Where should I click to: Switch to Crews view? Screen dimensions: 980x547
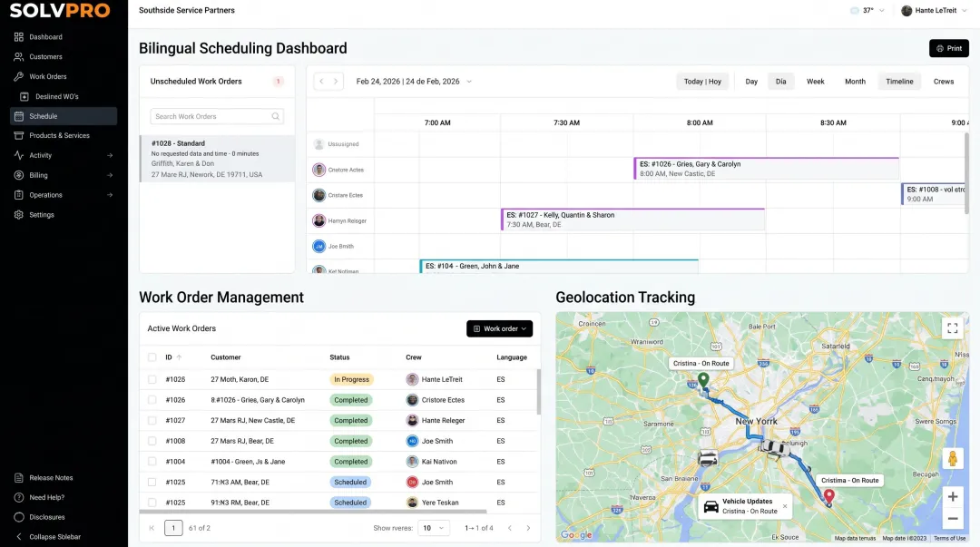(943, 82)
